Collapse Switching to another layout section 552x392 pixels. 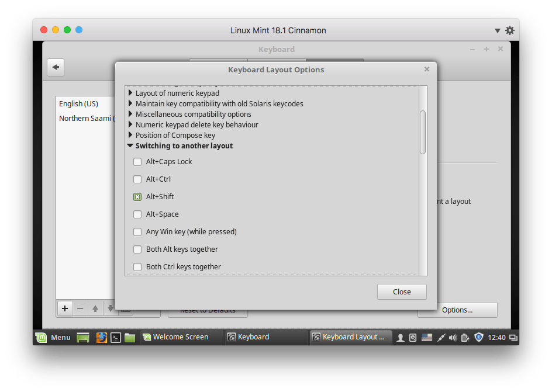point(130,145)
